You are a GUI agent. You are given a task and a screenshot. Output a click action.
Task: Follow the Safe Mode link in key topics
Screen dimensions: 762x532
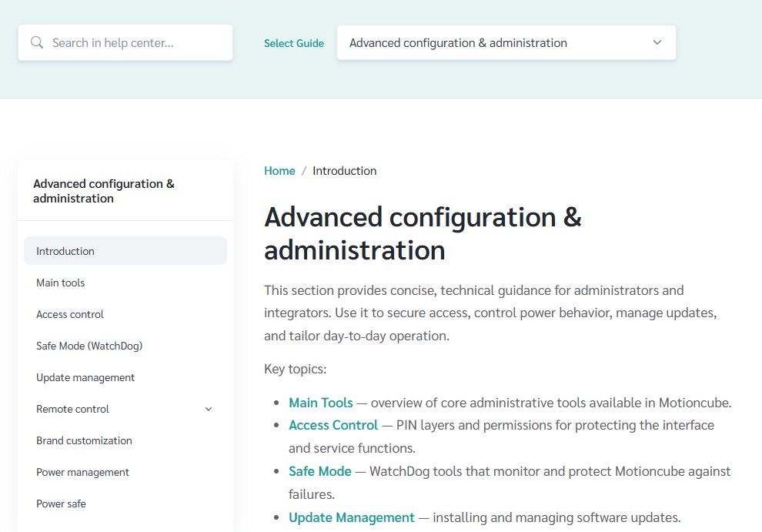coord(319,471)
